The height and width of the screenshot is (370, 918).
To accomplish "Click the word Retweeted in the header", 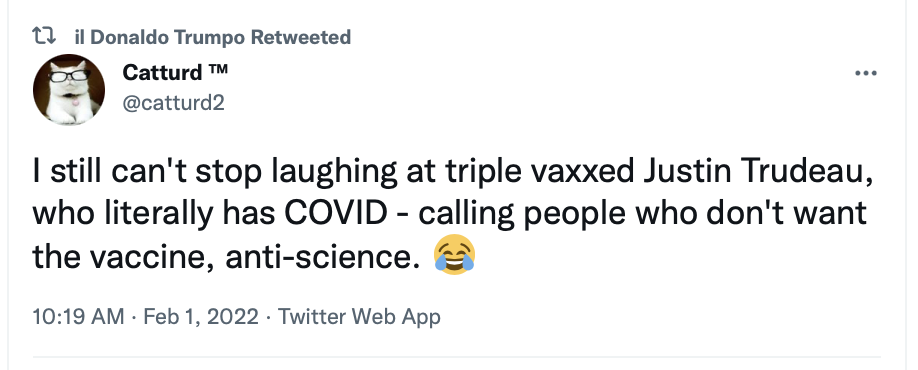I will (301, 37).
